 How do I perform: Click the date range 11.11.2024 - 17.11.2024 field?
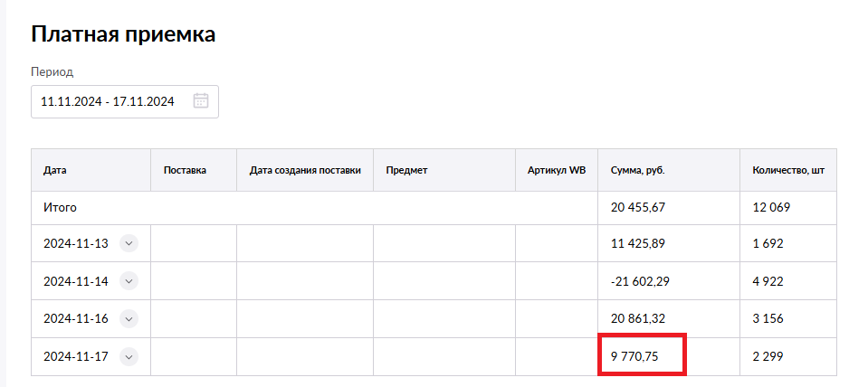[x=108, y=101]
